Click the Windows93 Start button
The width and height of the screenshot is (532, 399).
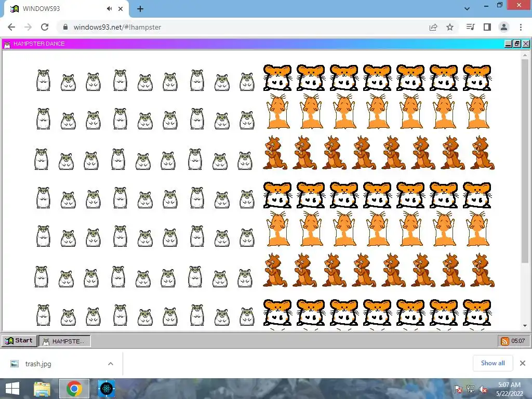pyautogui.click(x=19, y=341)
